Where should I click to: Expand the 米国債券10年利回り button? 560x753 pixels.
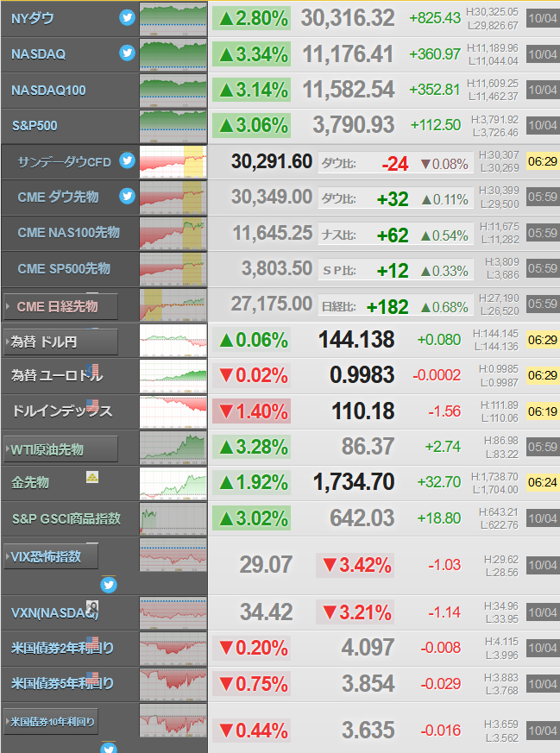pyautogui.click(x=51, y=721)
